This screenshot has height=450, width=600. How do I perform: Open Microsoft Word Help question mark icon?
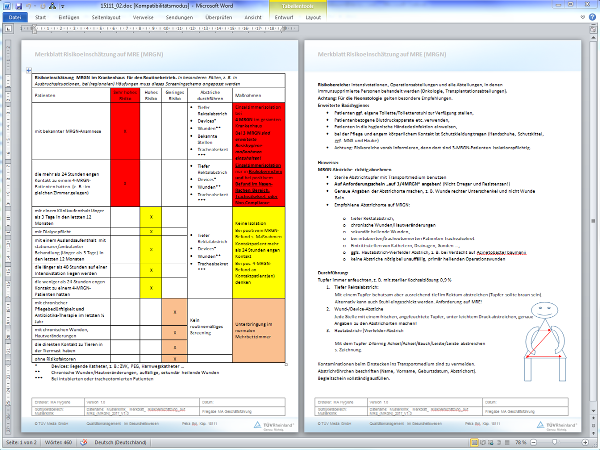pyautogui.click(x=591, y=18)
